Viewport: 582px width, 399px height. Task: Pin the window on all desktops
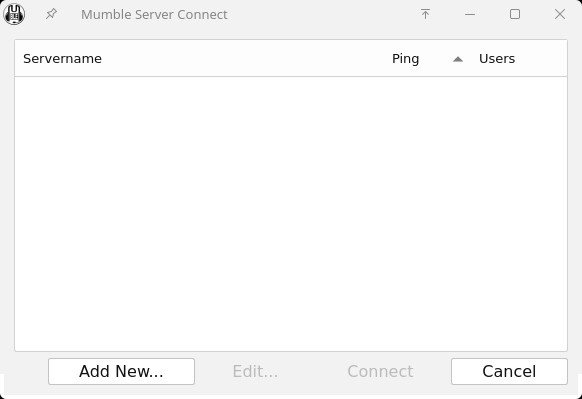(51, 14)
